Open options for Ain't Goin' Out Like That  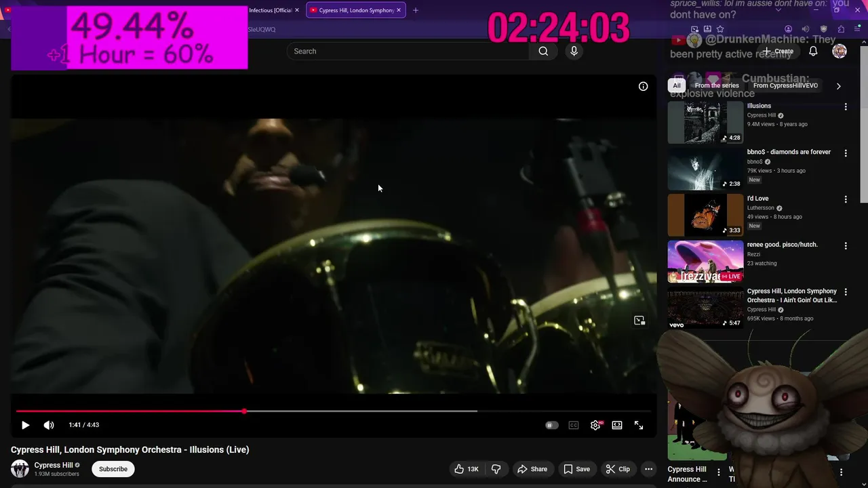846,292
